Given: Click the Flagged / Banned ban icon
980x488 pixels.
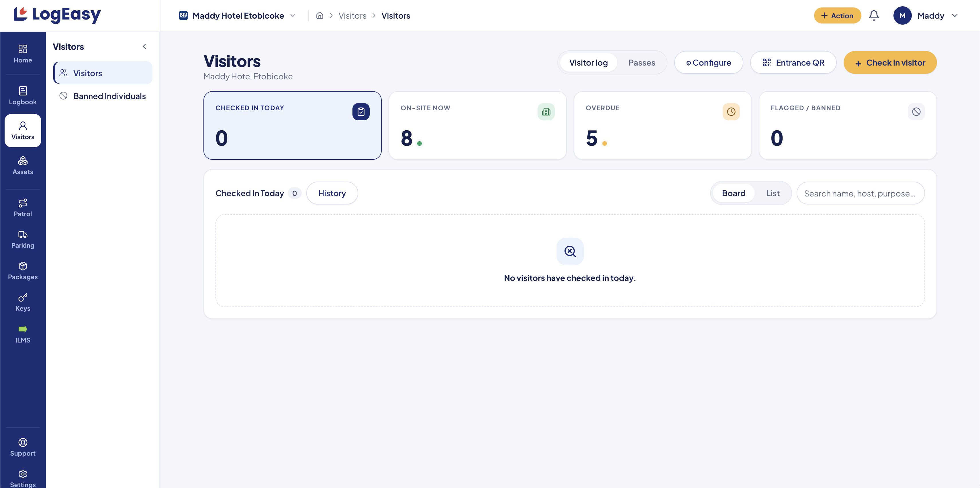Looking at the screenshot, I should pos(916,111).
